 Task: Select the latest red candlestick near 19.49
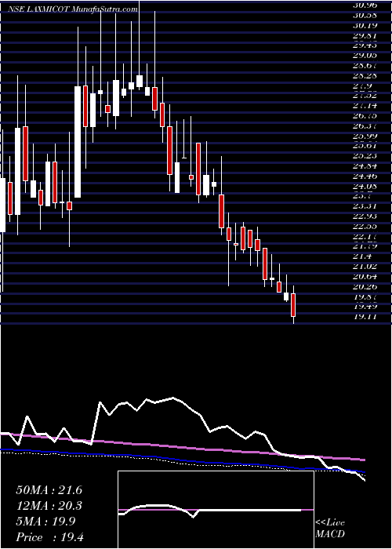tap(293, 304)
